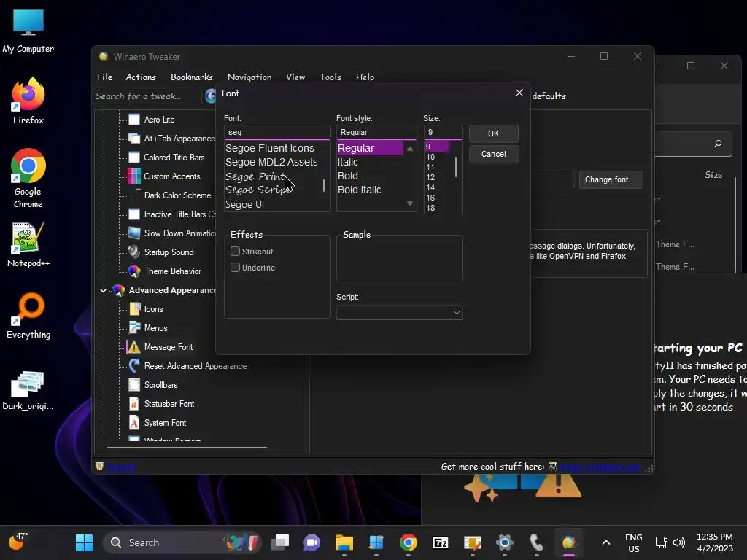Click the font style list up arrow
747x560 pixels.
pyautogui.click(x=410, y=149)
